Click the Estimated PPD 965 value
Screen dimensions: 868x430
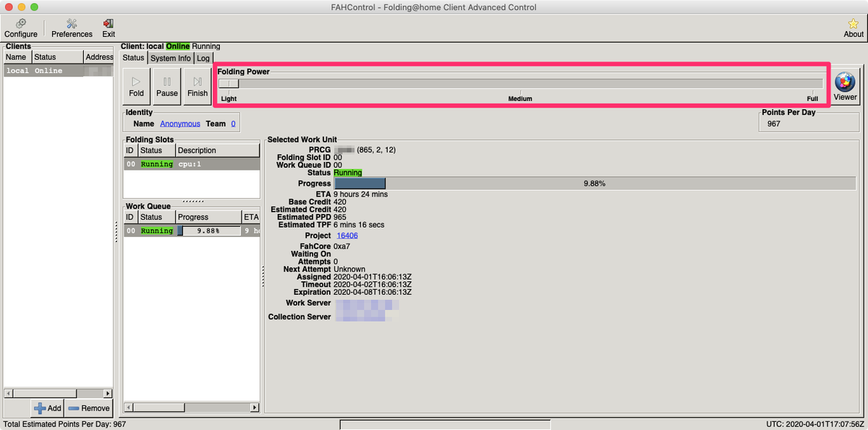tap(340, 217)
